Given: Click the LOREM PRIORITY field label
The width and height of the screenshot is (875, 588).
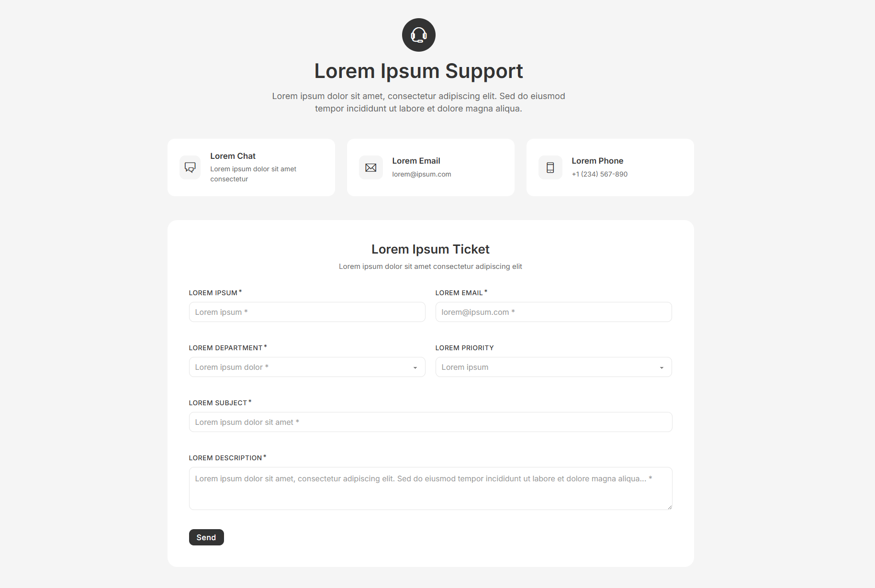Looking at the screenshot, I should [x=464, y=348].
